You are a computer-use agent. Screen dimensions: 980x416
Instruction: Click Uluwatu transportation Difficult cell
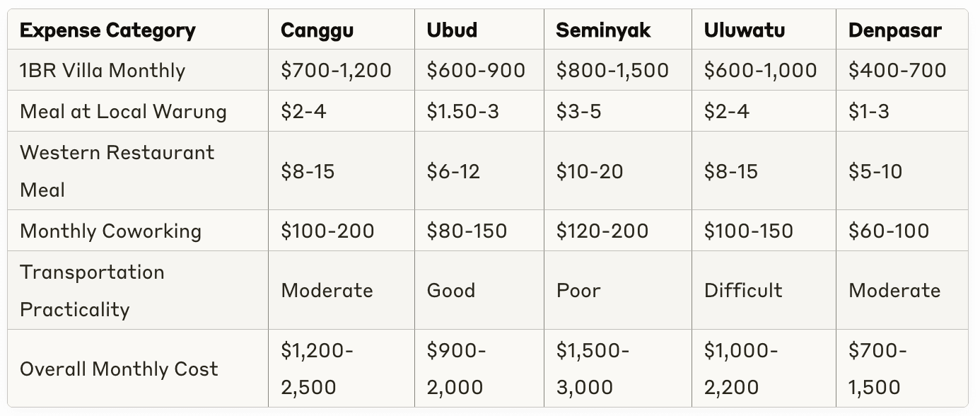[x=742, y=291]
